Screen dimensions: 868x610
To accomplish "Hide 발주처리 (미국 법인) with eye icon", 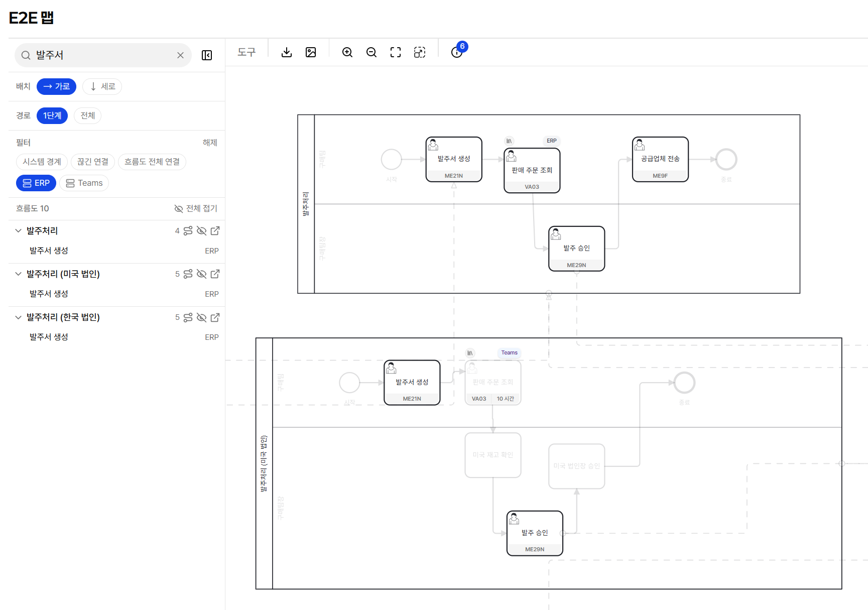I will (202, 274).
